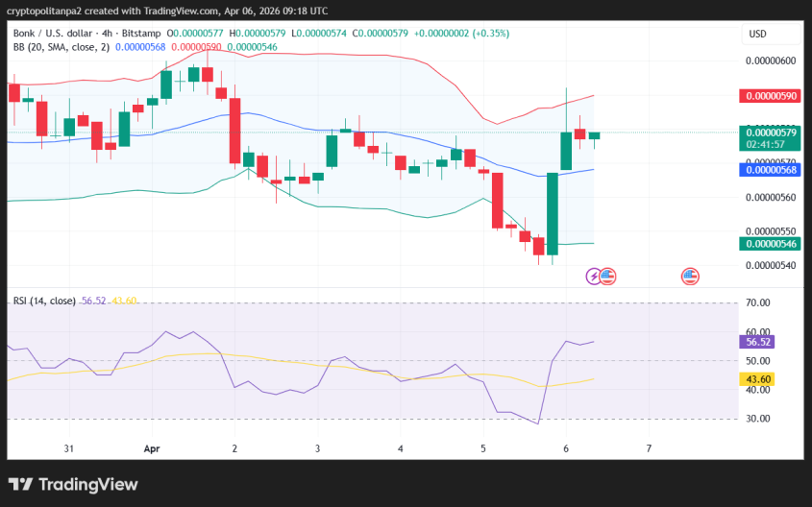Image resolution: width=812 pixels, height=507 pixels.
Task: Select the RSI (14, close) indicator legend
Action: [44, 301]
